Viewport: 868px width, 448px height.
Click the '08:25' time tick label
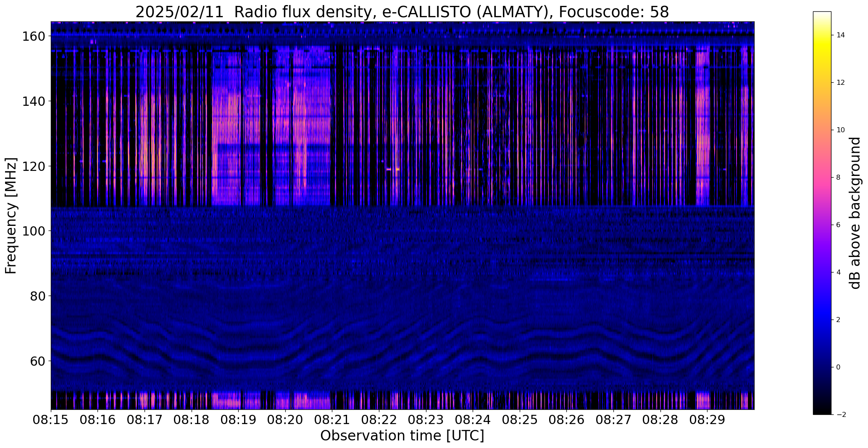click(x=520, y=420)
